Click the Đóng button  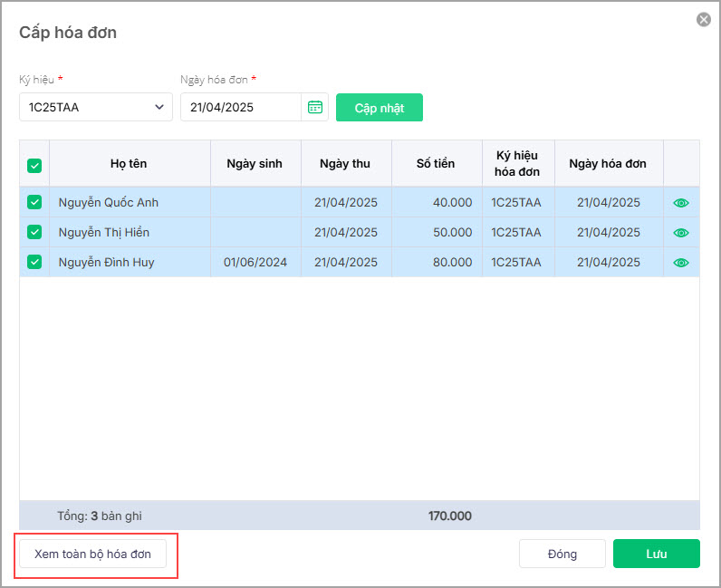[x=562, y=554]
